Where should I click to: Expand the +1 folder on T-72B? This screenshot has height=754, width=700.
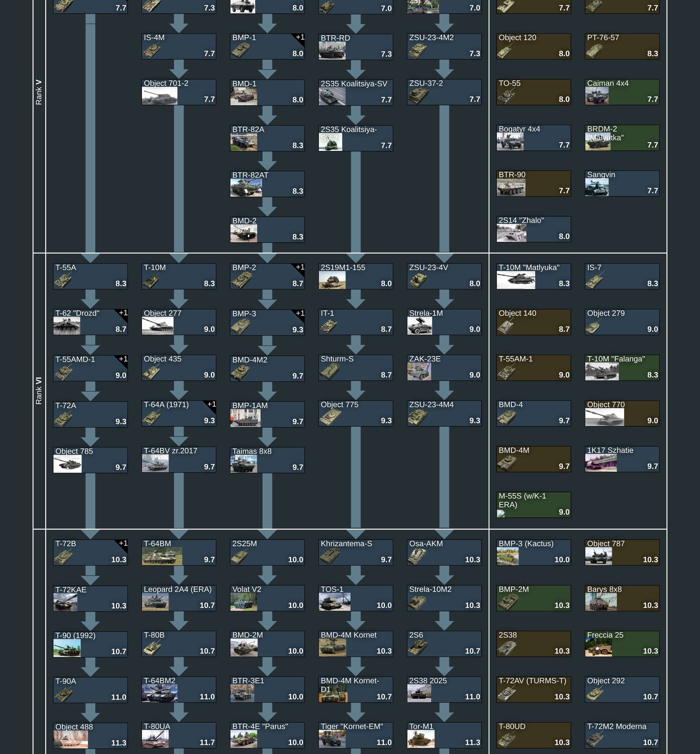(123, 543)
